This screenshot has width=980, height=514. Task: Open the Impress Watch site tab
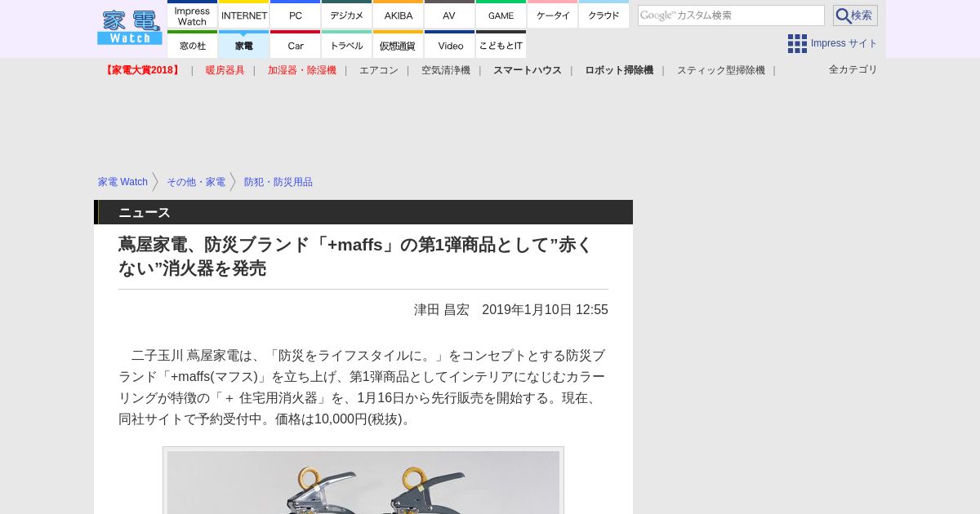192,15
